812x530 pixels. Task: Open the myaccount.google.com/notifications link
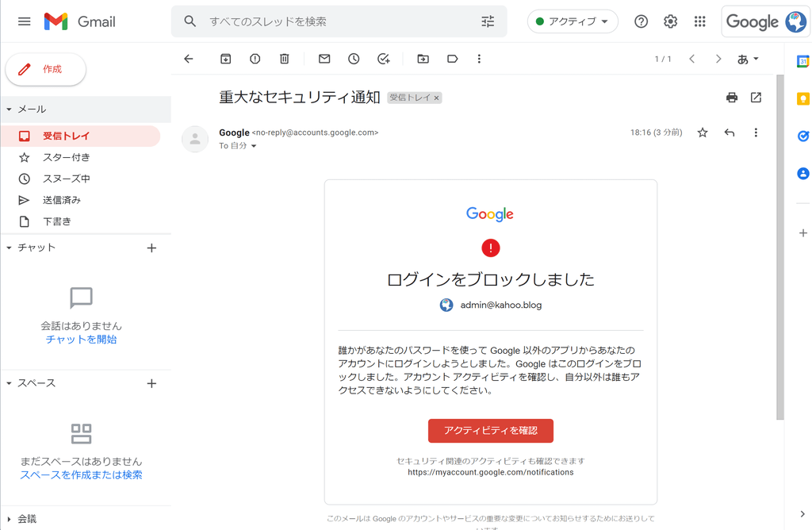490,473
